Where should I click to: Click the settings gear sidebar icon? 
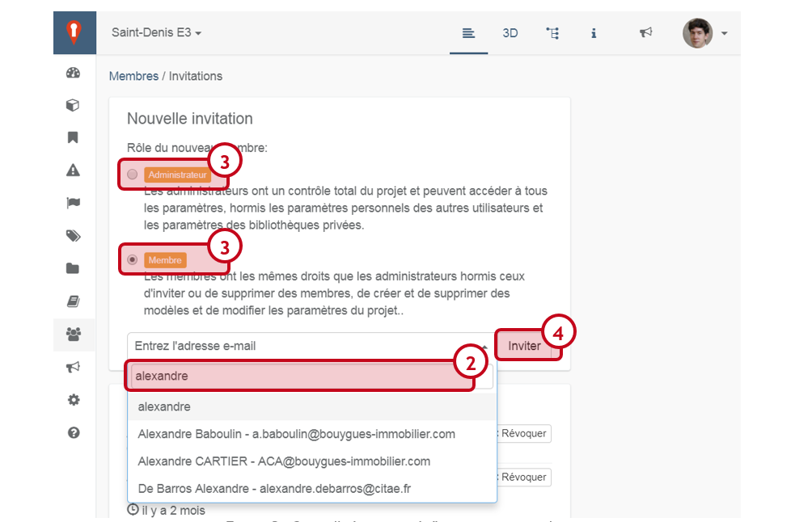point(74,399)
